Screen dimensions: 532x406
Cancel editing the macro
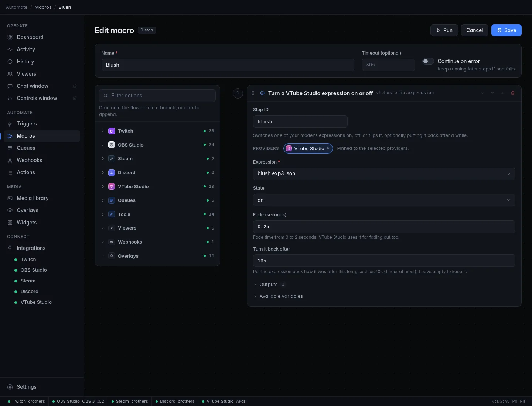coord(474,30)
